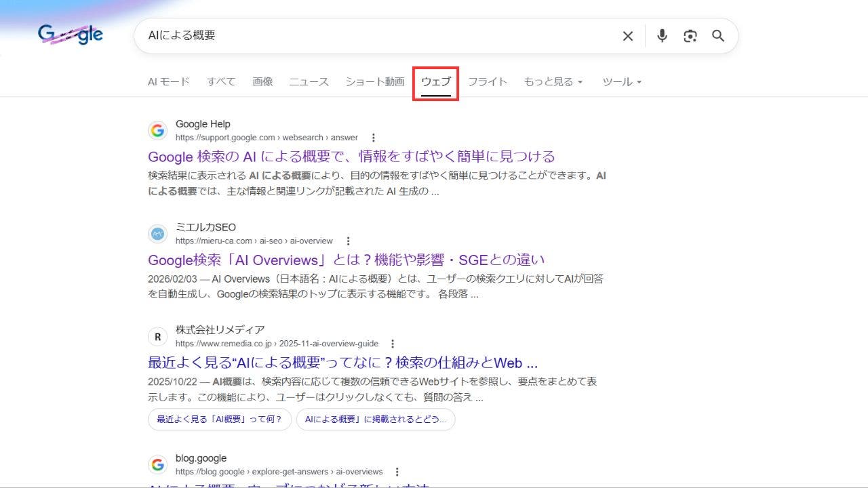Click the search magnifier icon
Viewport: 868px width, 488px height.
(717, 36)
